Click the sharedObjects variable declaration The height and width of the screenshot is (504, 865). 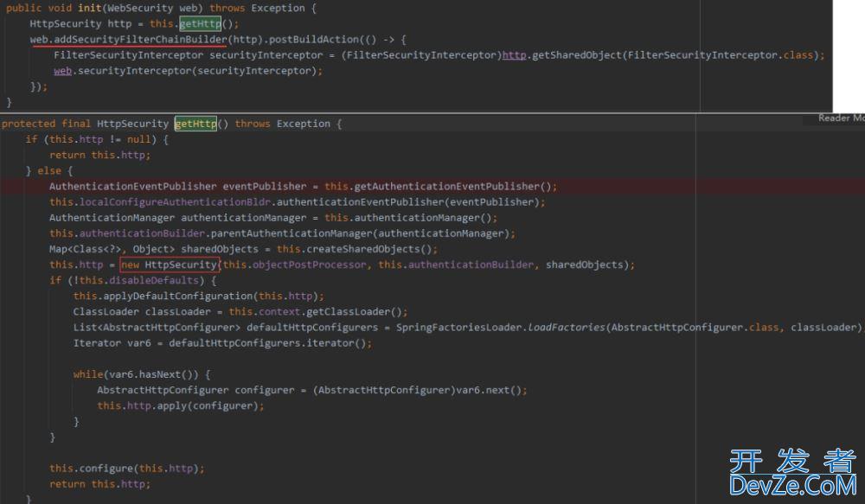pyautogui.click(x=220, y=249)
